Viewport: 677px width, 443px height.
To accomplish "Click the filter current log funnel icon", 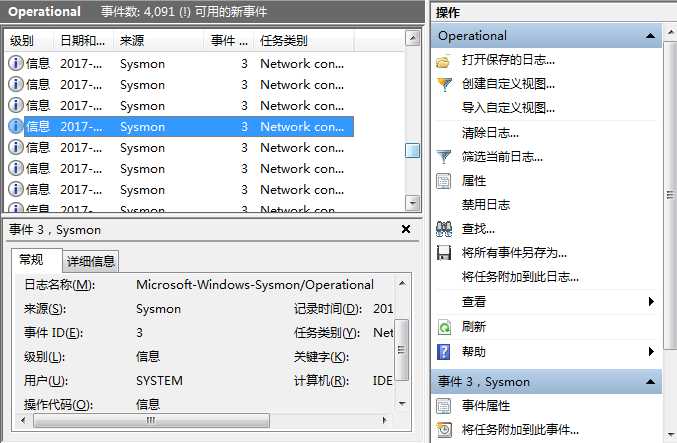I will [x=444, y=157].
